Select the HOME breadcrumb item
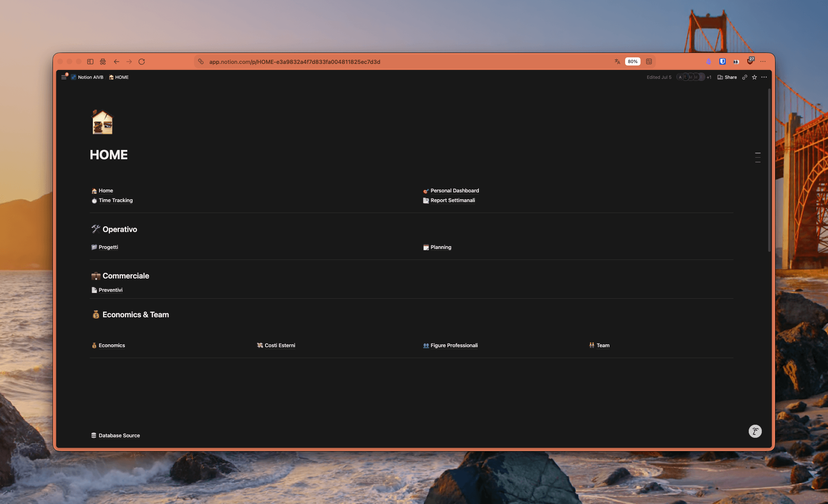This screenshot has width=828, height=504. (x=119, y=77)
